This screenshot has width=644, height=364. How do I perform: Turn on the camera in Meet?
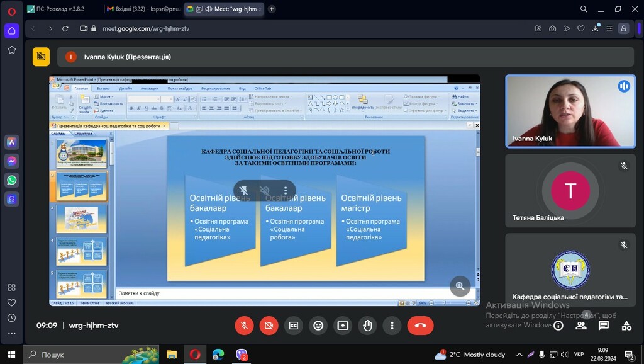pyautogui.click(x=269, y=326)
